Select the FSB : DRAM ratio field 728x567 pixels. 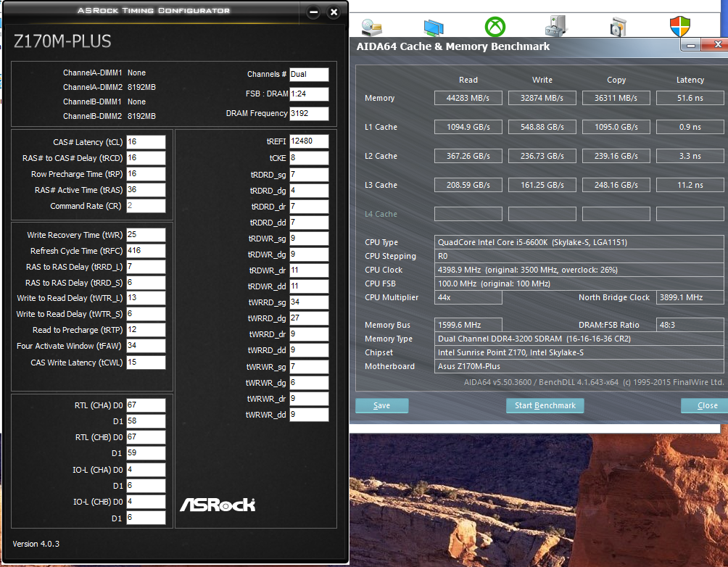point(309,94)
